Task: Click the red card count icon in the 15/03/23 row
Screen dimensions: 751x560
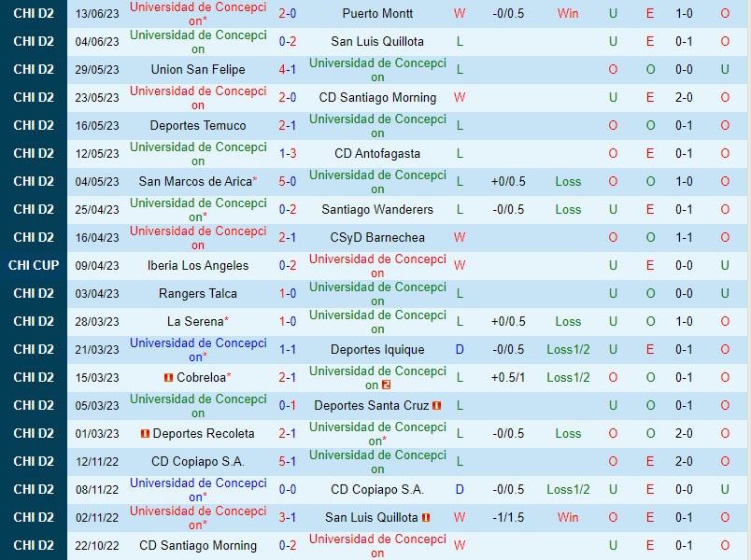Action: tap(386, 385)
